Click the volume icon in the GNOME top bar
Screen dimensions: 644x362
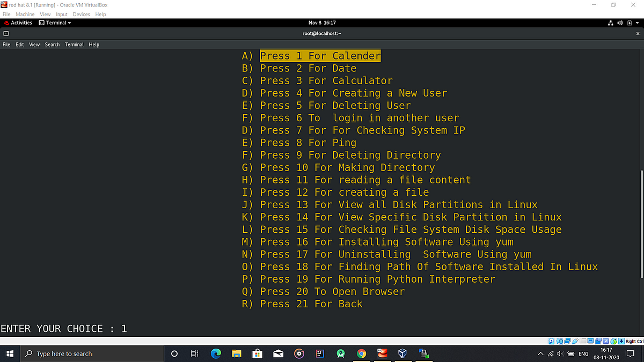(620, 23)
